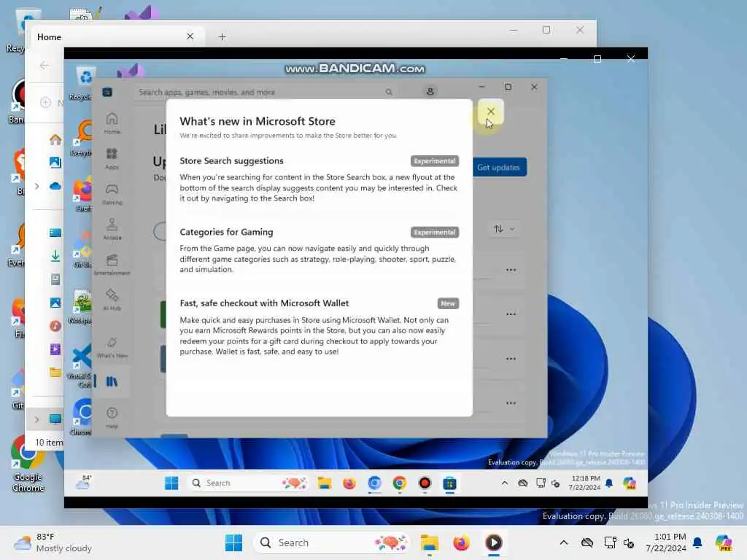Select Home in File Explorer navigation pane
Viewport: 747px width, 560px height.
point(55,139)
